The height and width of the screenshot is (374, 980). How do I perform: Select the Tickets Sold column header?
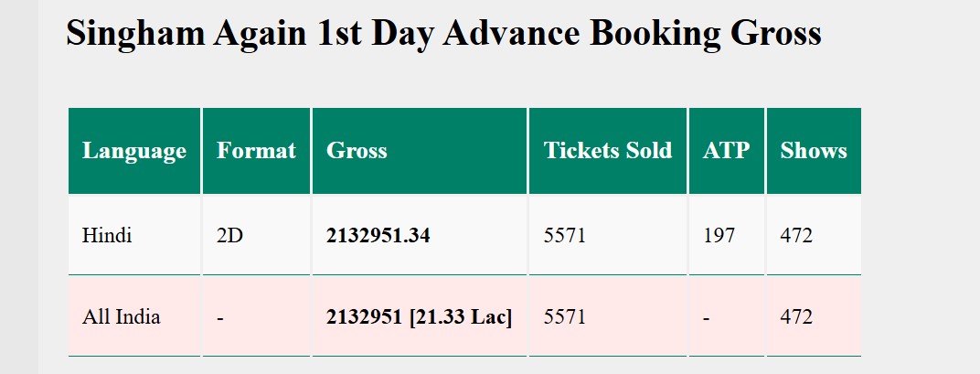tap(607, 151)
